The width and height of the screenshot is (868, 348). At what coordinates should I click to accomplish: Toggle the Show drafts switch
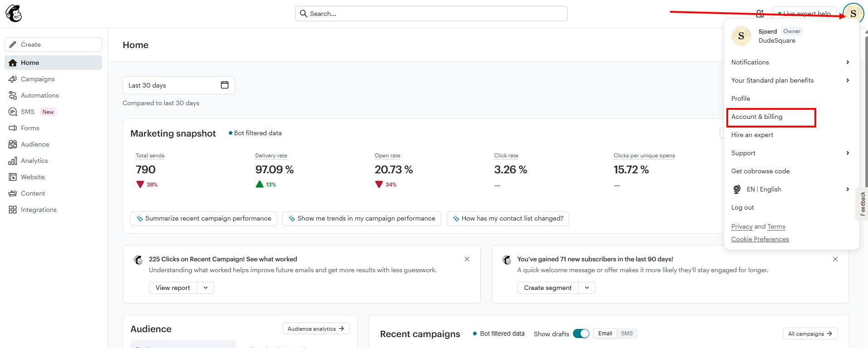(x=581, y=333)
